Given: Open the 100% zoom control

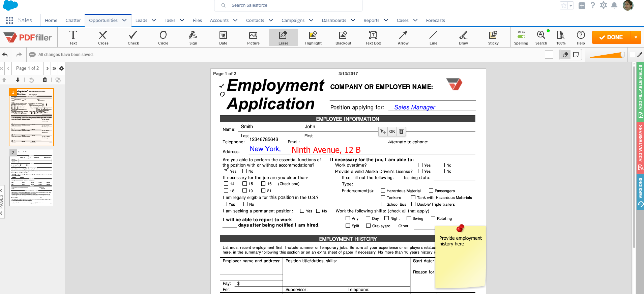Looking at the screenshot, I should click(x=561, y=37).
